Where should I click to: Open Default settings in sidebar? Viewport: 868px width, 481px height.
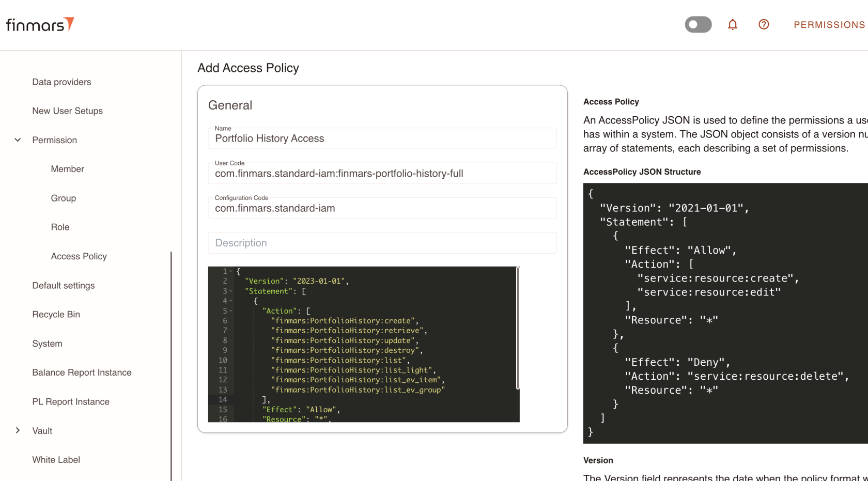pyautogui.click(x=63, y=286)
